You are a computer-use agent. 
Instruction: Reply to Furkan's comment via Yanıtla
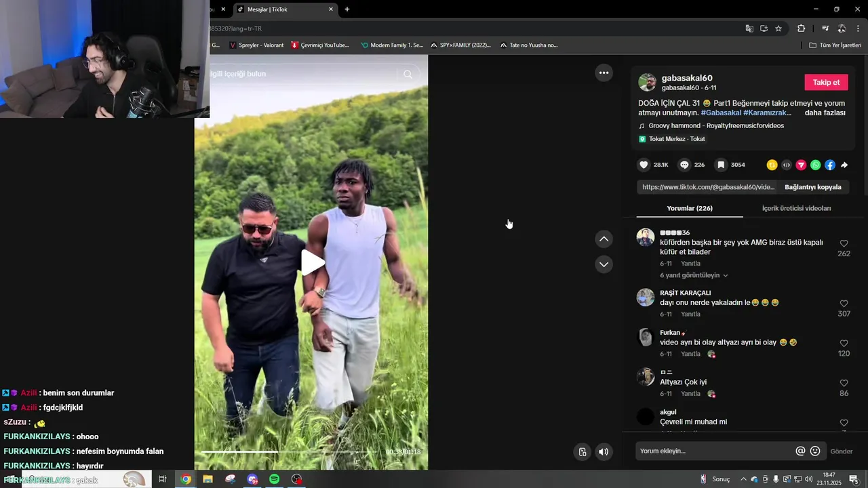click(690, 354)
